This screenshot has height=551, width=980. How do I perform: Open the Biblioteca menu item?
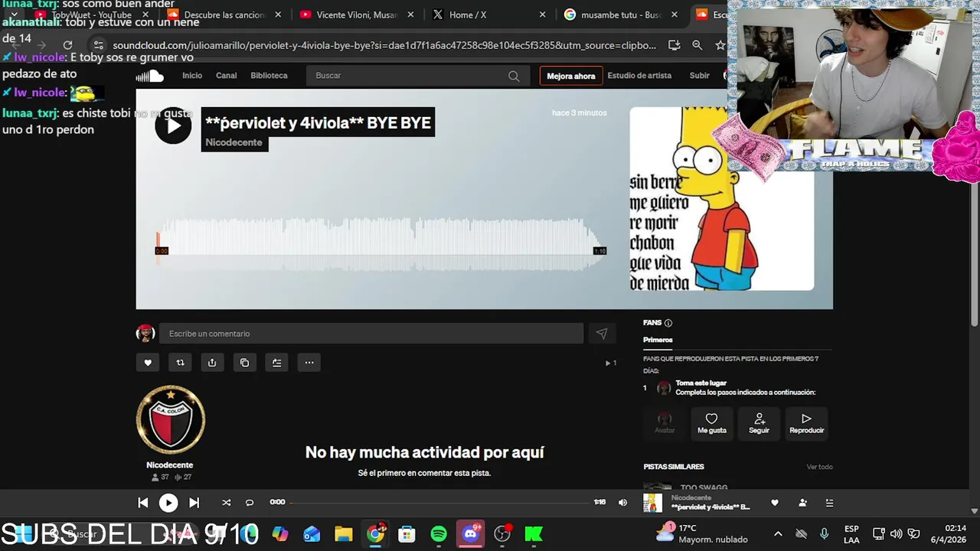[x=269, y=76]
